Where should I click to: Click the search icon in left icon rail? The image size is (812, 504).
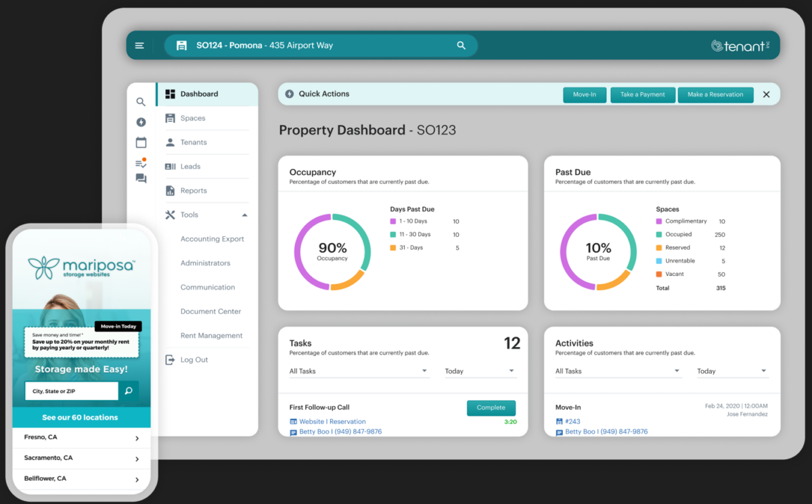(x=141, y=102)
